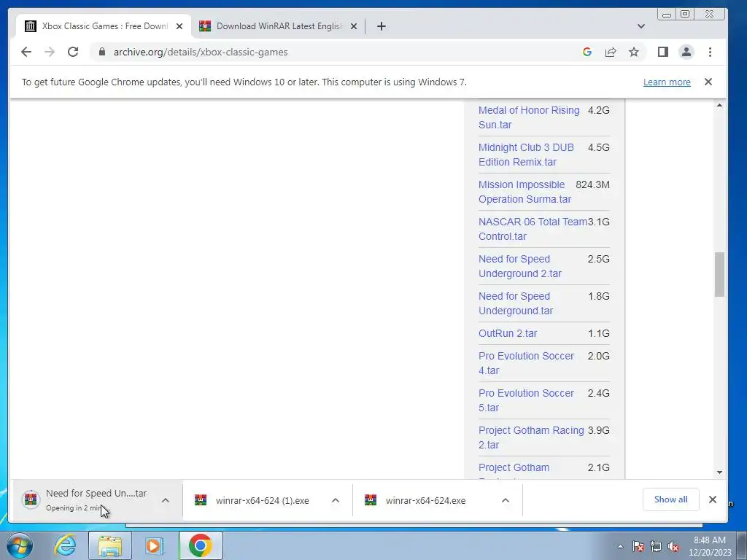Open Pro Evolution Soccer 5.tar link
This screenshot has height=560, width=747.
point(526,400)
